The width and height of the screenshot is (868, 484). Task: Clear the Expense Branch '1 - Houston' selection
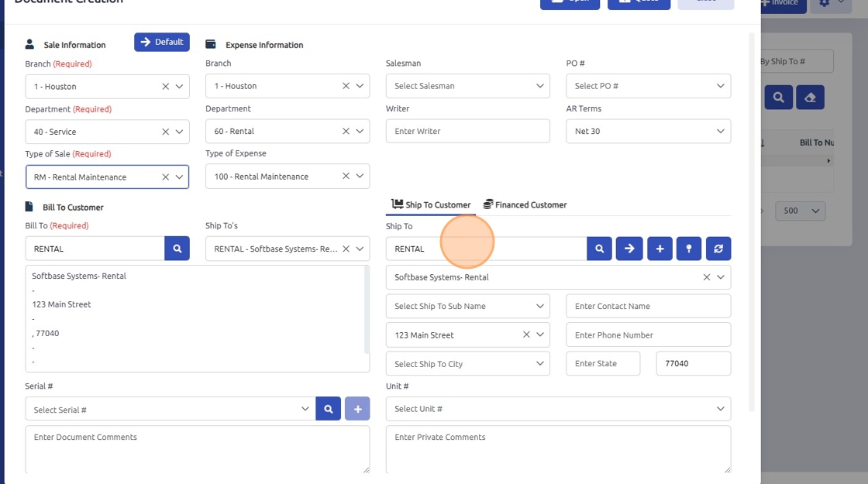346,86
